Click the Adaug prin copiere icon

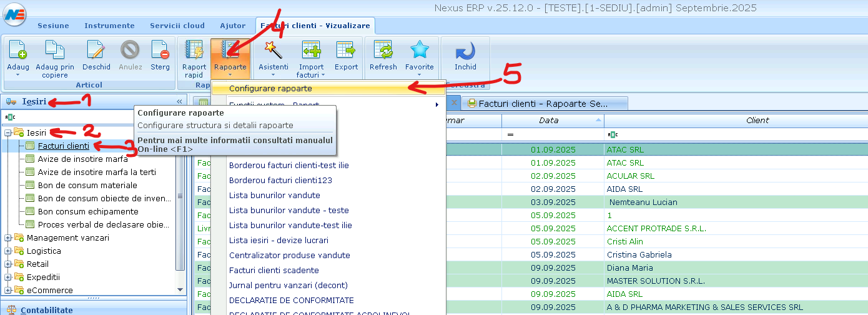pyautogui.click(x=55, y=51)
